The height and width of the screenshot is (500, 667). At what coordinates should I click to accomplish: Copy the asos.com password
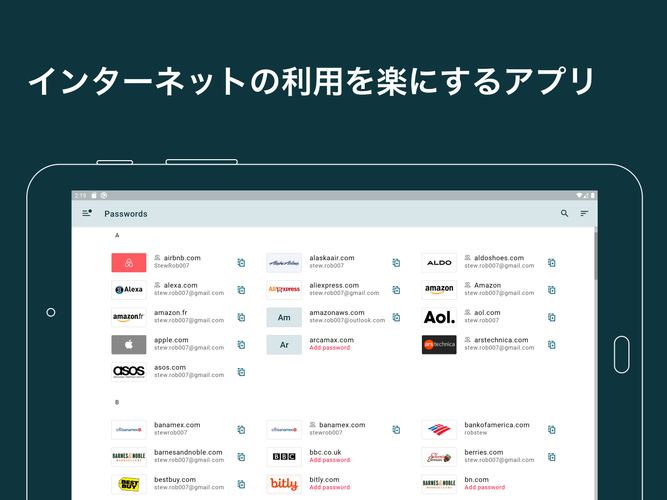241,372
